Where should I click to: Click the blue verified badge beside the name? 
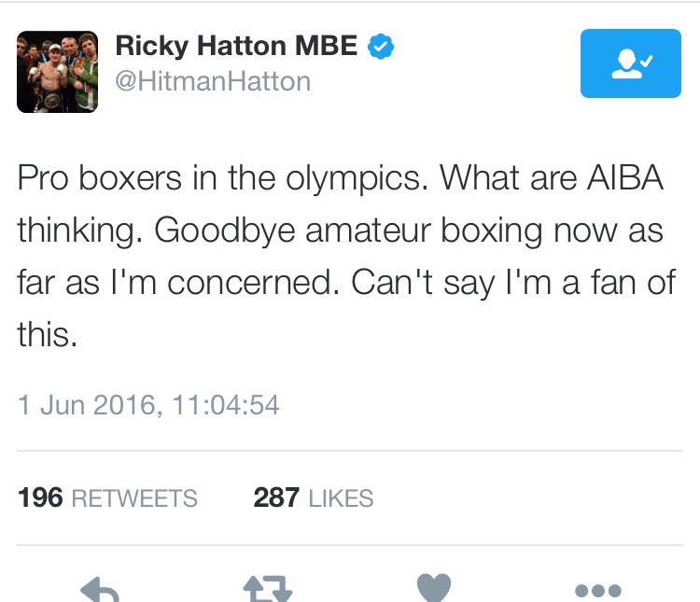pyautogui.click(x=378, y=48)
